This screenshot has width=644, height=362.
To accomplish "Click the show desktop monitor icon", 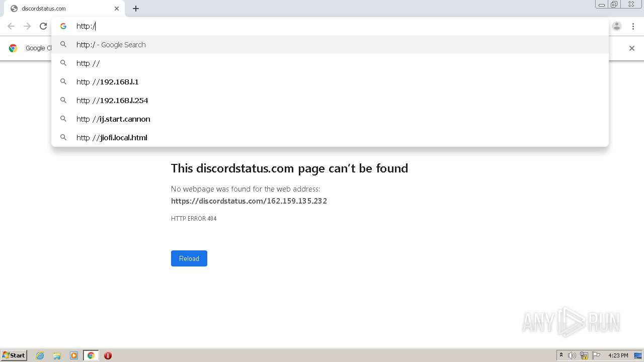I will 638,355.
